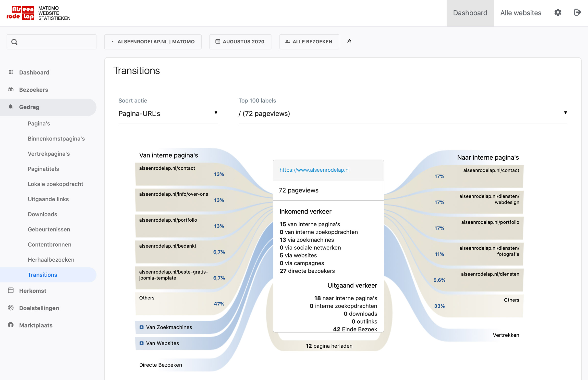Open the ALLE BEZOEKEN segment selector
The height and width of the screenshot is (380, 588).
click(x=309, y=42)
